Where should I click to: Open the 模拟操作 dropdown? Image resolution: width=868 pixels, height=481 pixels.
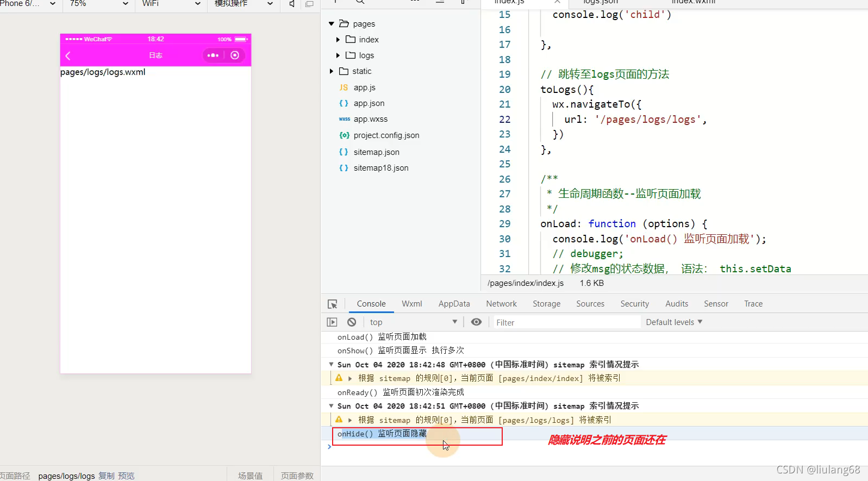tap(243, 4)
